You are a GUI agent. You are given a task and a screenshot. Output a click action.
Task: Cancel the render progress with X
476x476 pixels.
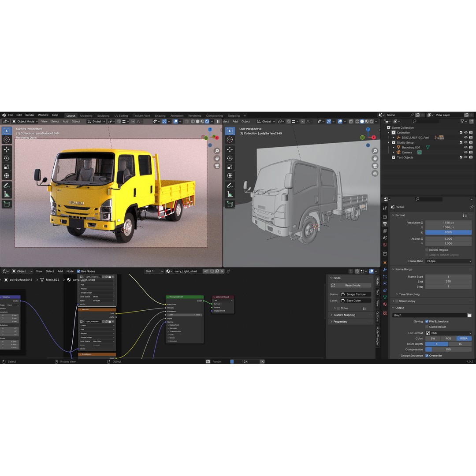[263, 362]
